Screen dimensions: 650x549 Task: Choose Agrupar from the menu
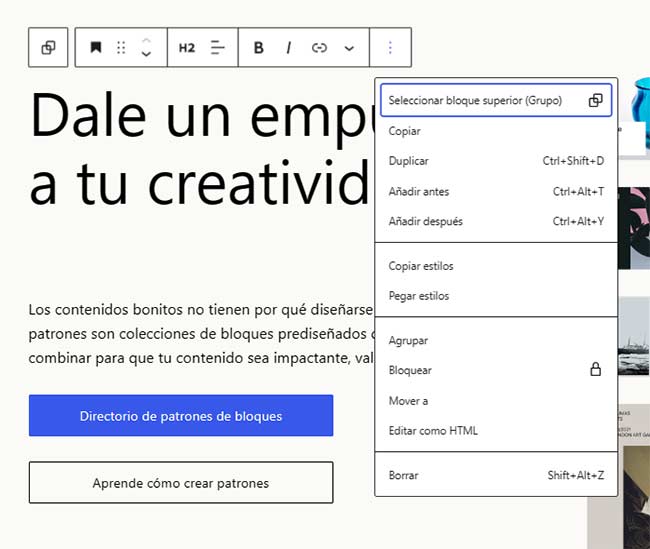click(x=496, y=340)
